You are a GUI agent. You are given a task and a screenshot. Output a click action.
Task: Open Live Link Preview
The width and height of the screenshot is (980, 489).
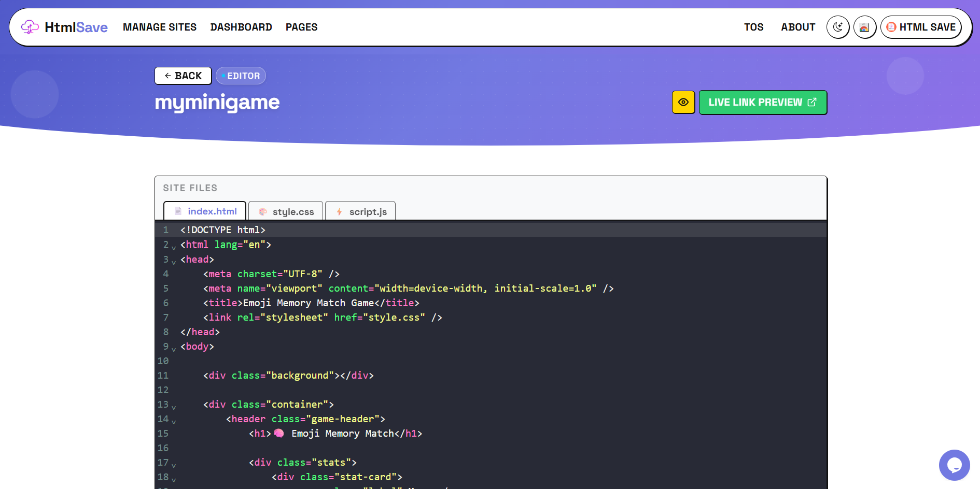[763, 102]
